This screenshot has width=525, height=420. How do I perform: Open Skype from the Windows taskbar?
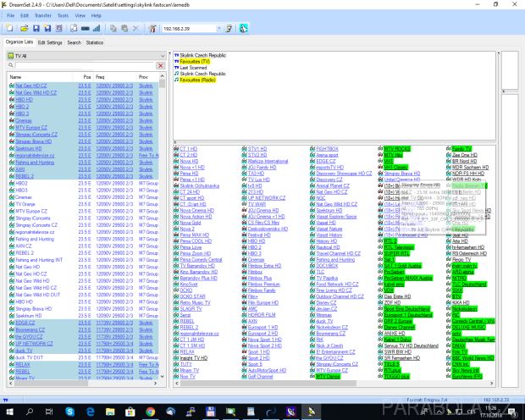[70, 412]
